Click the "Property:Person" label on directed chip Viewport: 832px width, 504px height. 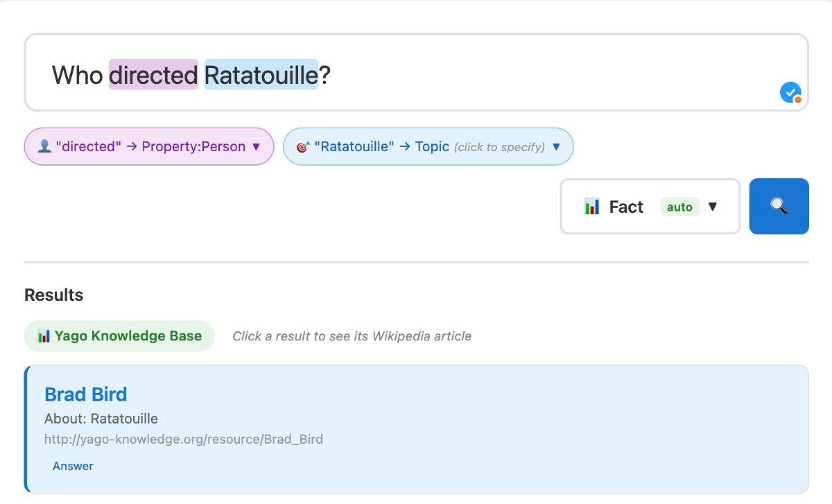click(193, 147)
